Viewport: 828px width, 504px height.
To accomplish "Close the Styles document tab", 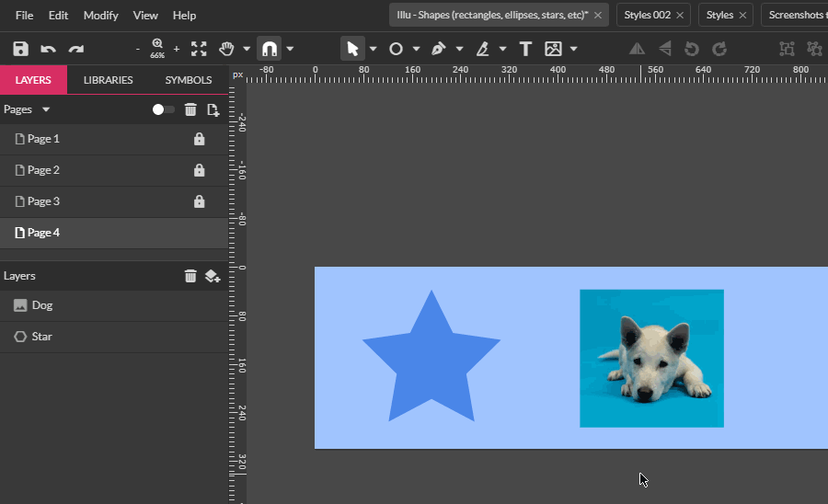I will pos(742,16).
